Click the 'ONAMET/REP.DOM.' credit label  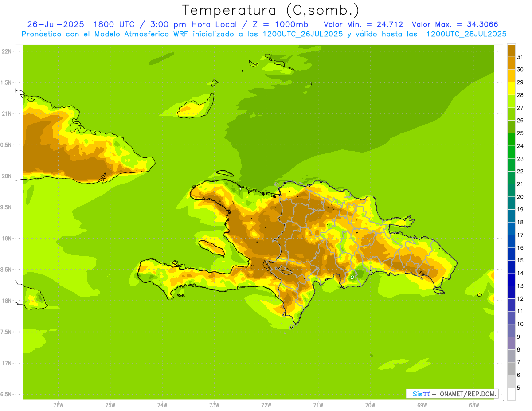click(468, 394)
